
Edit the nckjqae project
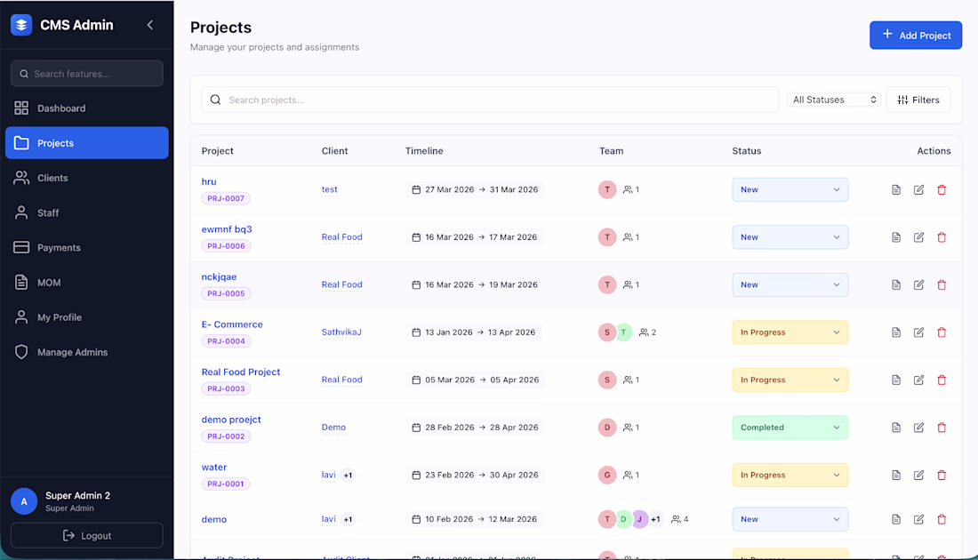(x=918, y=284)
